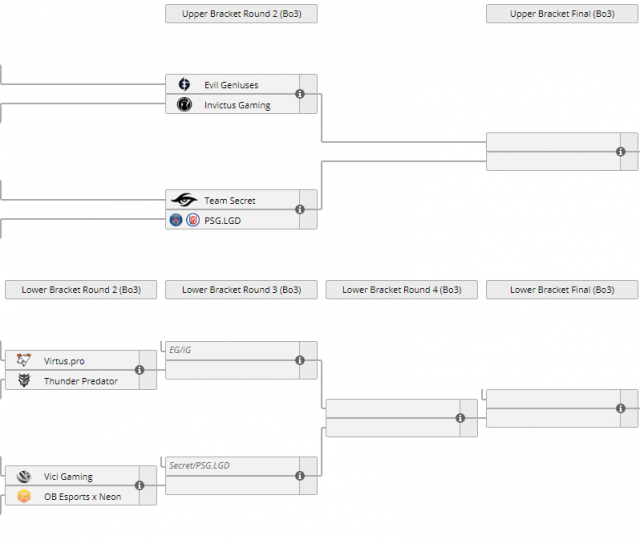Click the EG/IG placeholder match slot

coord(230,351)
